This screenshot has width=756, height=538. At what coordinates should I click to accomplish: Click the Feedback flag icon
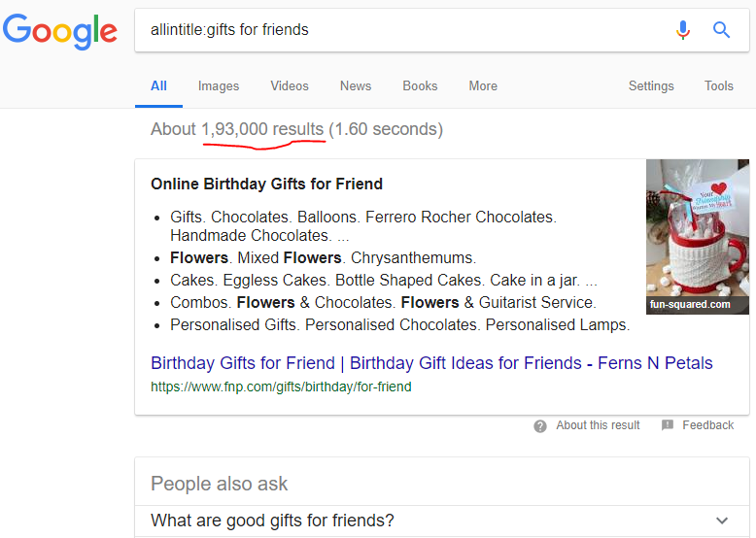[x=668, y=425]
